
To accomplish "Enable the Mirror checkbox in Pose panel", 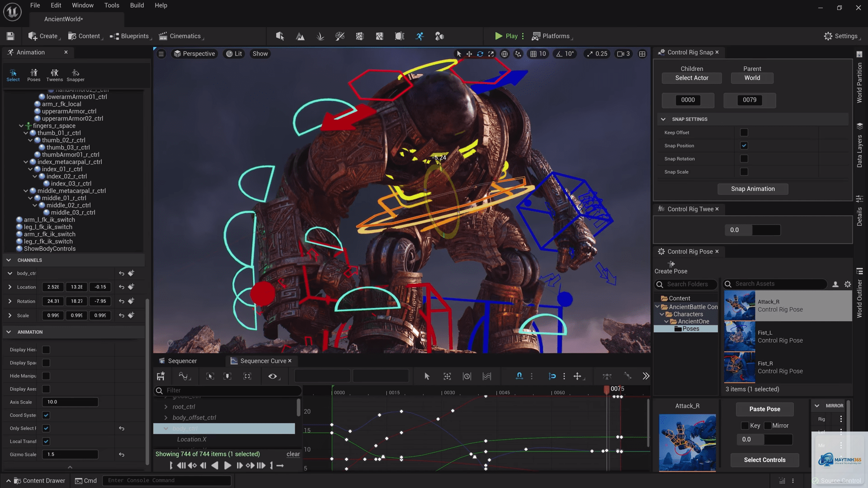I will click(768, 426).
